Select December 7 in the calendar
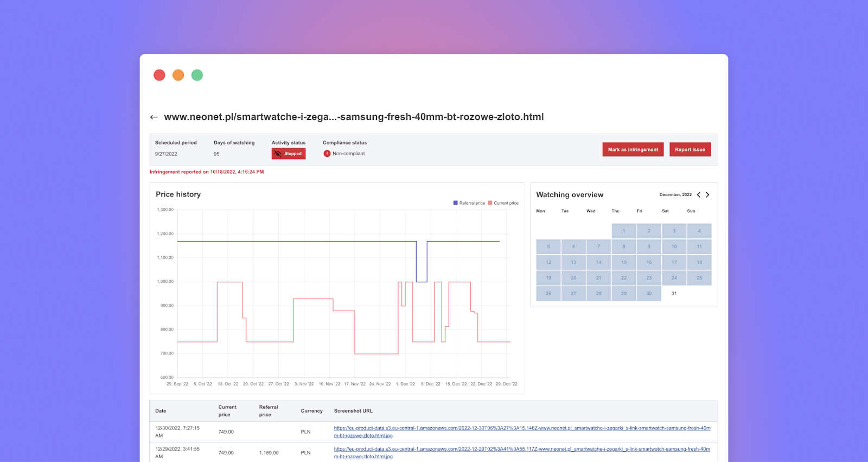The height and width of the screenshot is (462, 868). coord(599,246)
